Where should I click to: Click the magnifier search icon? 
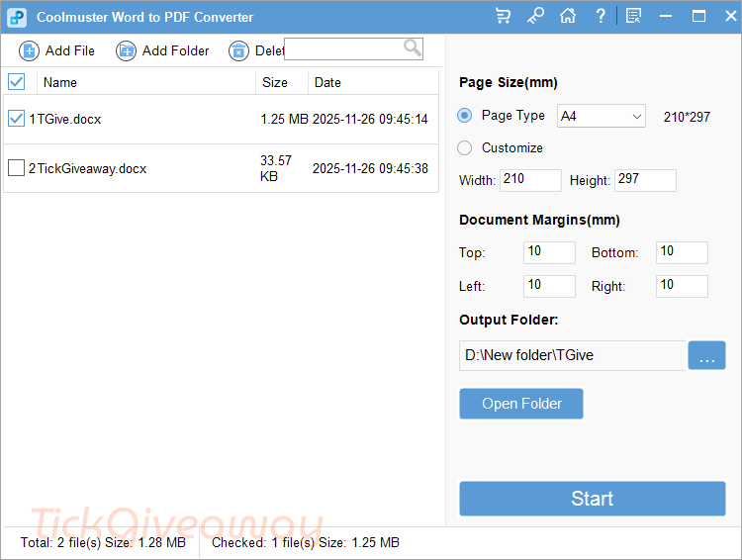(x=413, y=47)
